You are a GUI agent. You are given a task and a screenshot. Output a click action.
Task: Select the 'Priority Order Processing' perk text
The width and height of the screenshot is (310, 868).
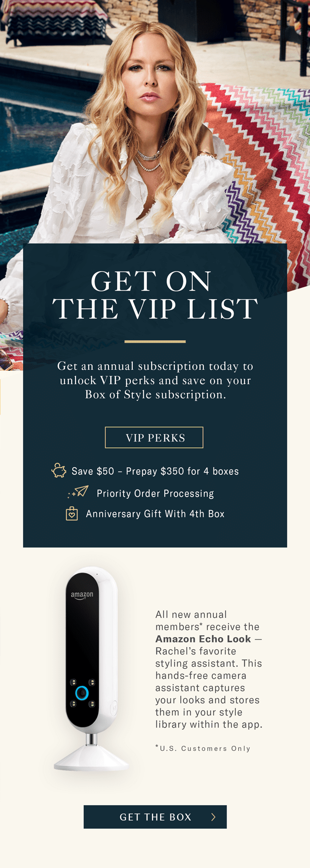click(x=155, y=493)
